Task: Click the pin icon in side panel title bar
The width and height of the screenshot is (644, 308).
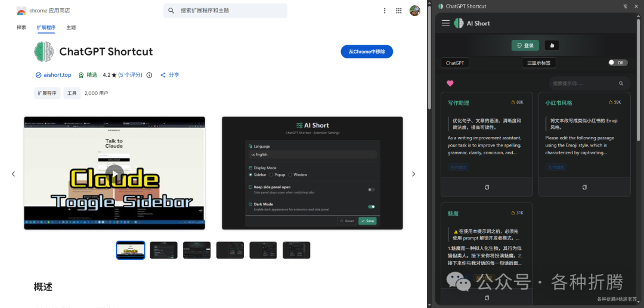Action: [x=626, y=6]
